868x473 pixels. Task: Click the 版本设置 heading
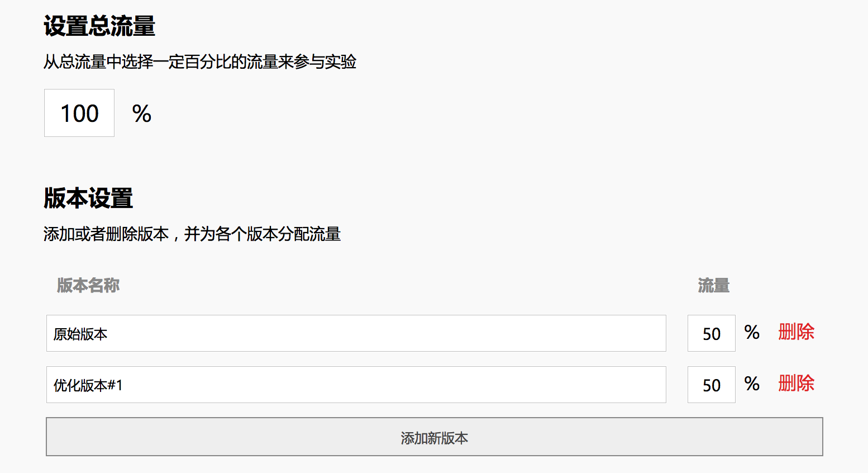click(88, 198)
